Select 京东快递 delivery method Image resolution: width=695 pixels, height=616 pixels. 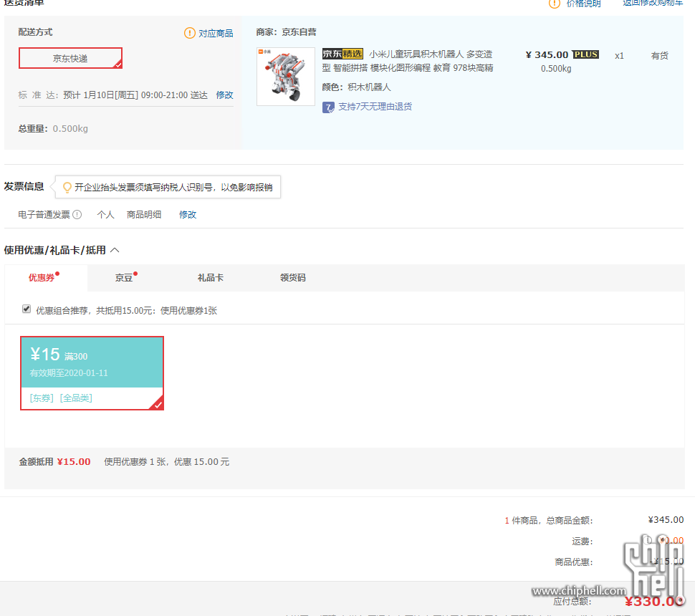[x=70, y=58]
